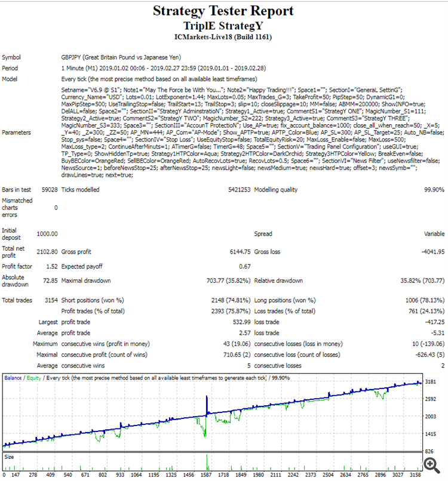This screenshot has height=481, width=448.
Task: Click Total trades value 3154
Action: coord(51,300)
